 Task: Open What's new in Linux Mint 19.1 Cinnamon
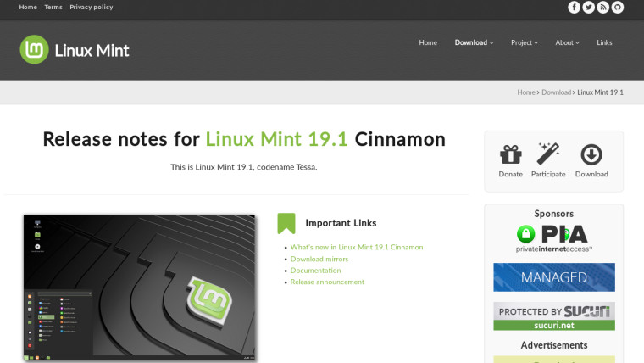(357, 247)
